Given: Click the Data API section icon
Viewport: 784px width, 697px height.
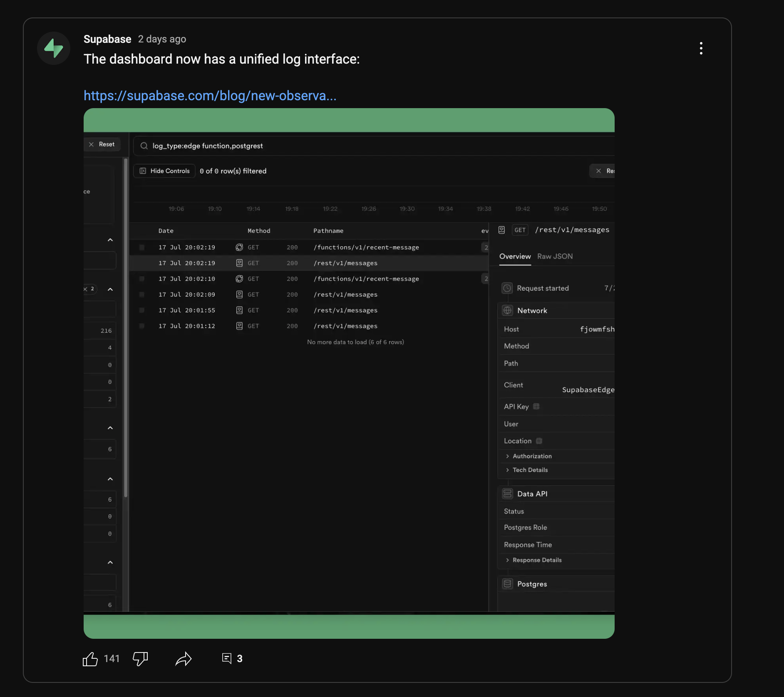Looking at the screenshot, I should pyautogui.click(x=507, y=494).
